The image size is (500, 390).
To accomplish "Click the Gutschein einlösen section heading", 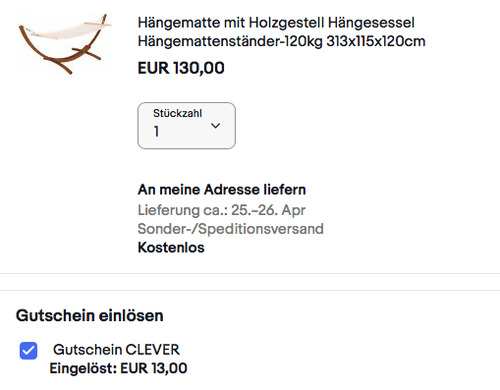I will click(x=90, y=316).
